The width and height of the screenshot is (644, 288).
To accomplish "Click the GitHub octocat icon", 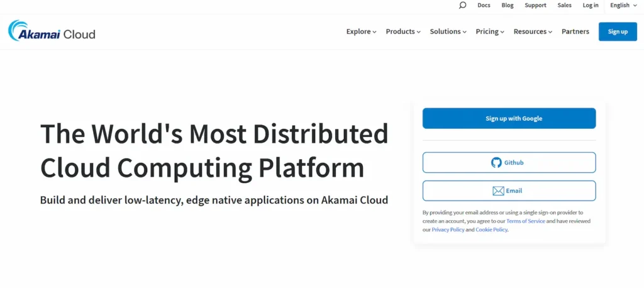I will [x=496, y=163].
